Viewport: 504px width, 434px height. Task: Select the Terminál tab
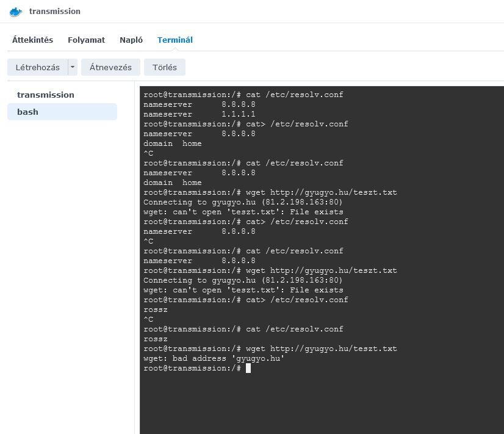[x=175, y=40]
